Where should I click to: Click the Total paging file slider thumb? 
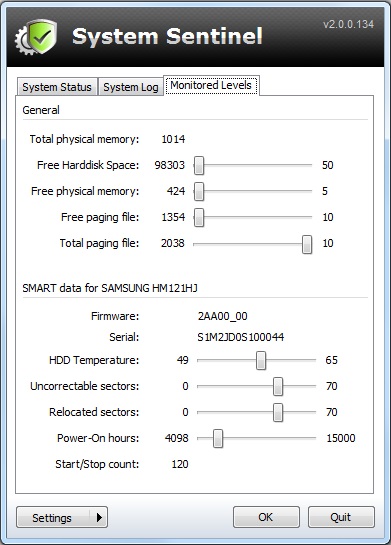(307, 244)
